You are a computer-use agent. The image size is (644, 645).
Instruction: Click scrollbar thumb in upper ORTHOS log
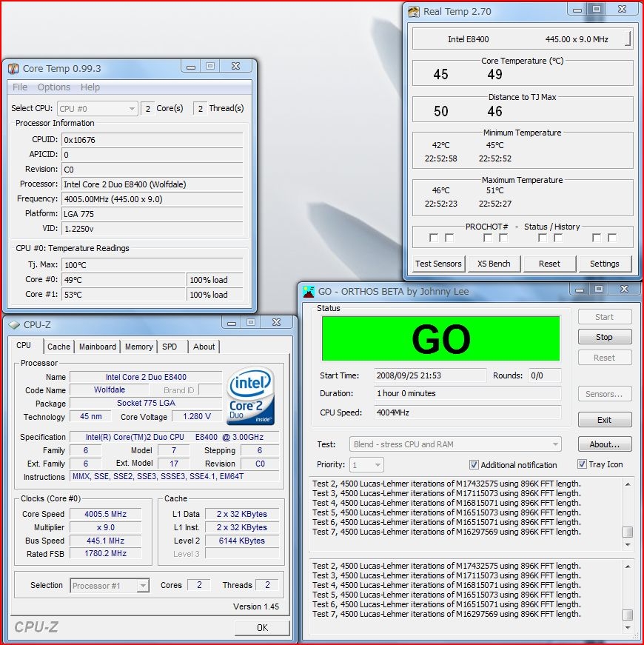[628, 532]
